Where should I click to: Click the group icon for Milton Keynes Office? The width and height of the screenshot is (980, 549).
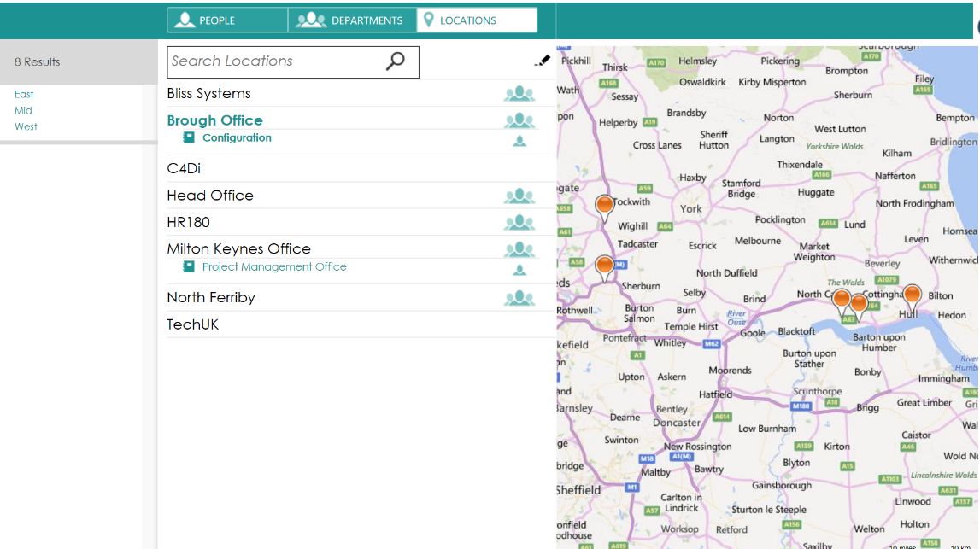tap(519, 249)
